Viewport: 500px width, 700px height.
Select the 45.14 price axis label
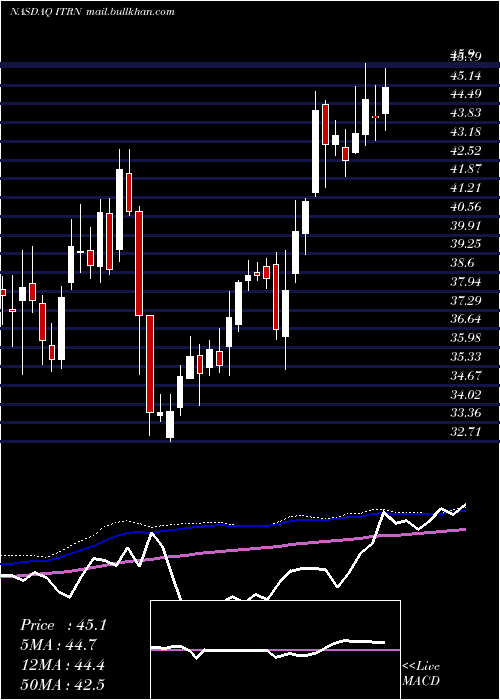[x=466, y=75]
